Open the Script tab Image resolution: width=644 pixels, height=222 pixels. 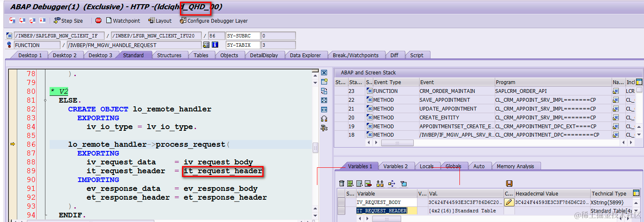coord(417,55)
